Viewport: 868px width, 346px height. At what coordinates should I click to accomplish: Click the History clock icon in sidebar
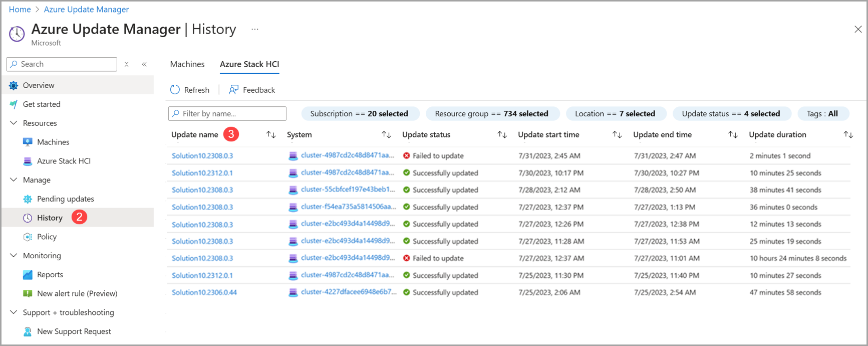pos(28,218)
